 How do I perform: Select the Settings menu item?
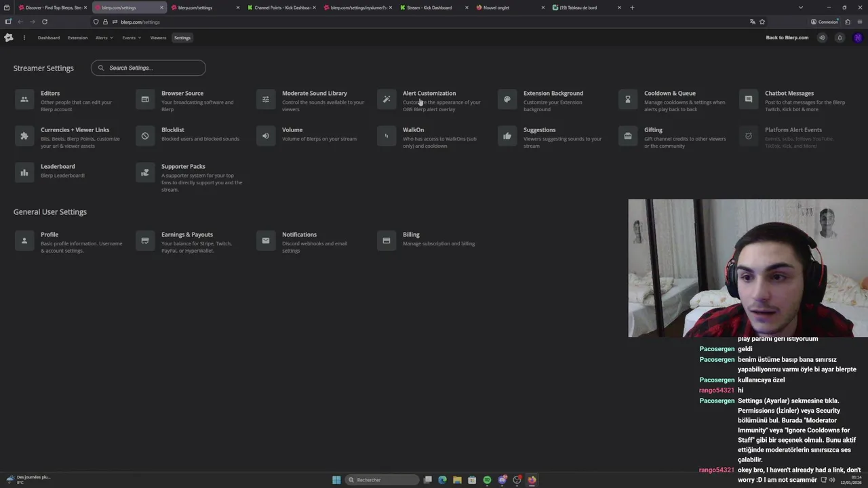pyautogui.click(x=182, y=38)
